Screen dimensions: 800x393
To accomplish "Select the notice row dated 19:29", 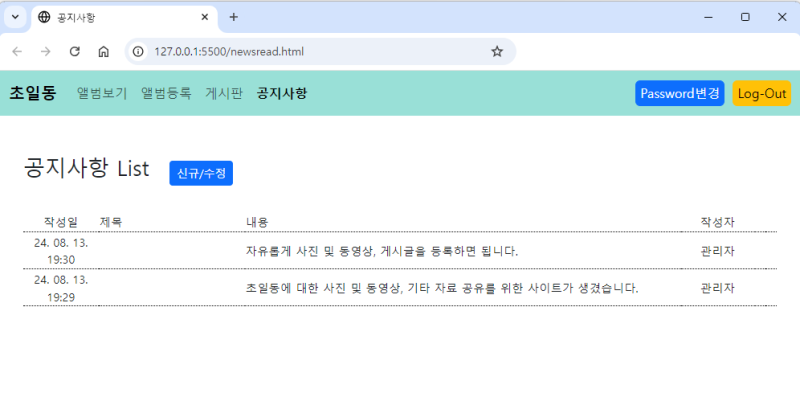I will 400,288.
